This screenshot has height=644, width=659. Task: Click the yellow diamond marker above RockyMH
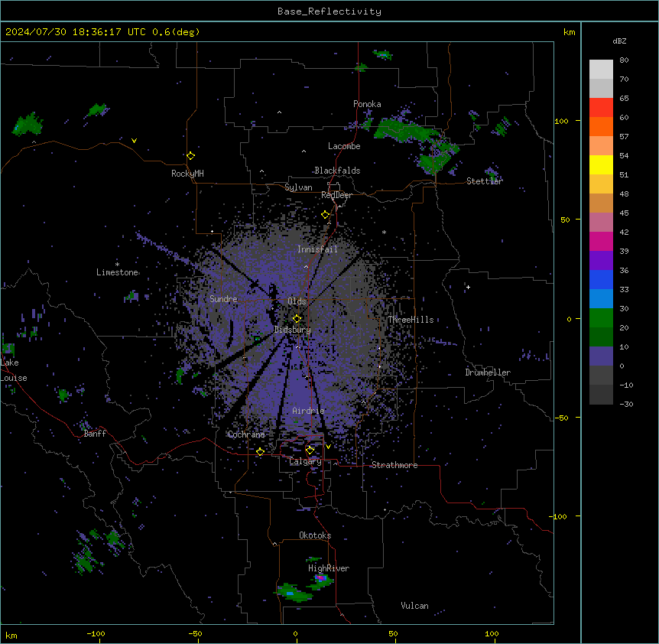190,155
